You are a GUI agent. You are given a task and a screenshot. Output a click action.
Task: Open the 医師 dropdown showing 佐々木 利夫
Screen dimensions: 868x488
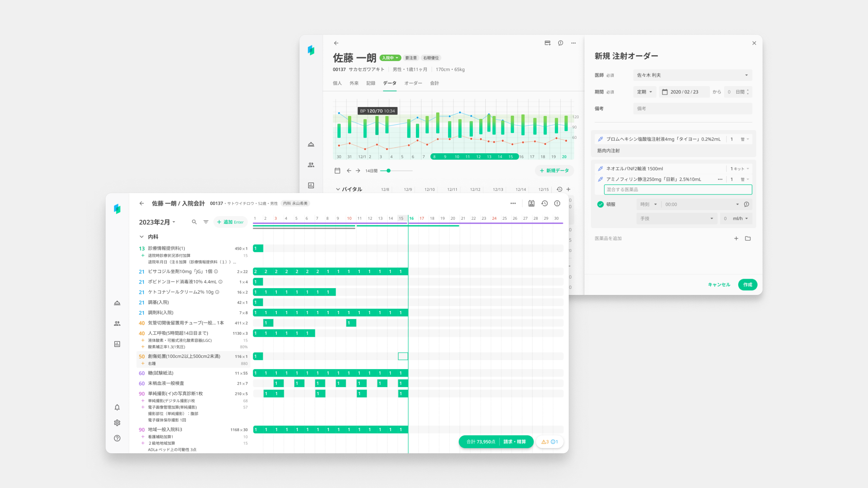point(692,75)
